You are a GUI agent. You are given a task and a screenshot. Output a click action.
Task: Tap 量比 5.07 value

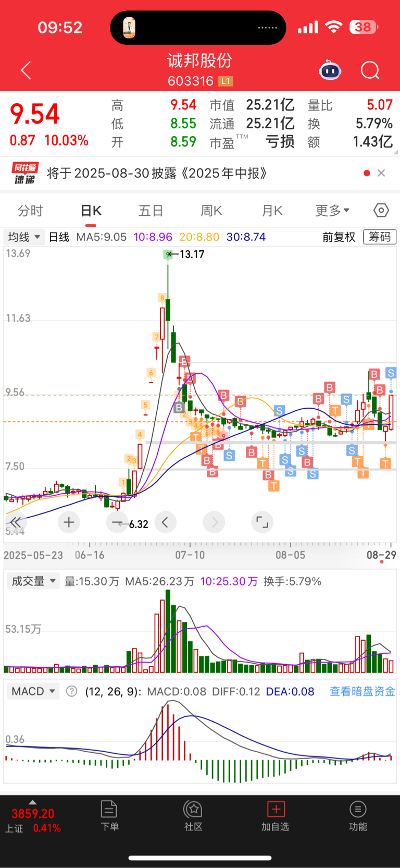point(380,105)
